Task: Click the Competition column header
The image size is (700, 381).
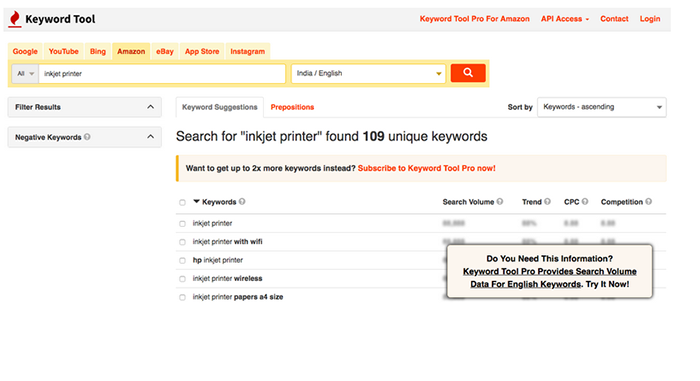Action: click(621, 202)
